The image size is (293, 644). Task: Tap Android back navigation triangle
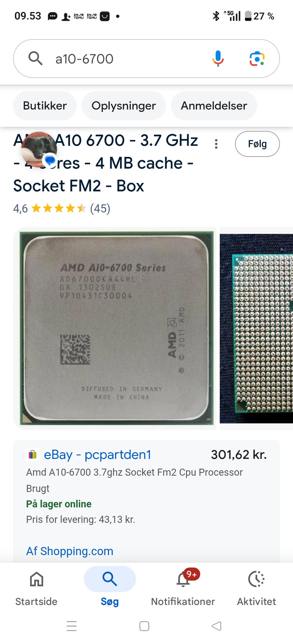pos(216,626)
